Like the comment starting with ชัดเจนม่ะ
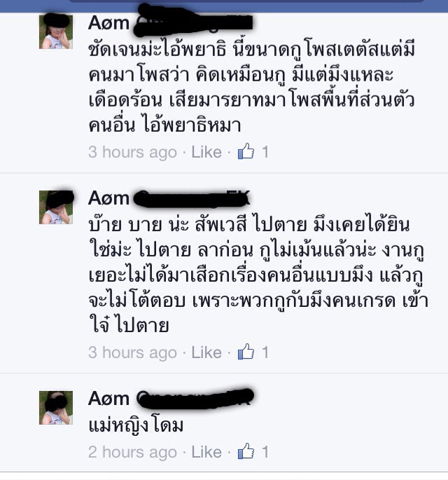This screenshot has width=448, height=480. click(x=206, y=152)
